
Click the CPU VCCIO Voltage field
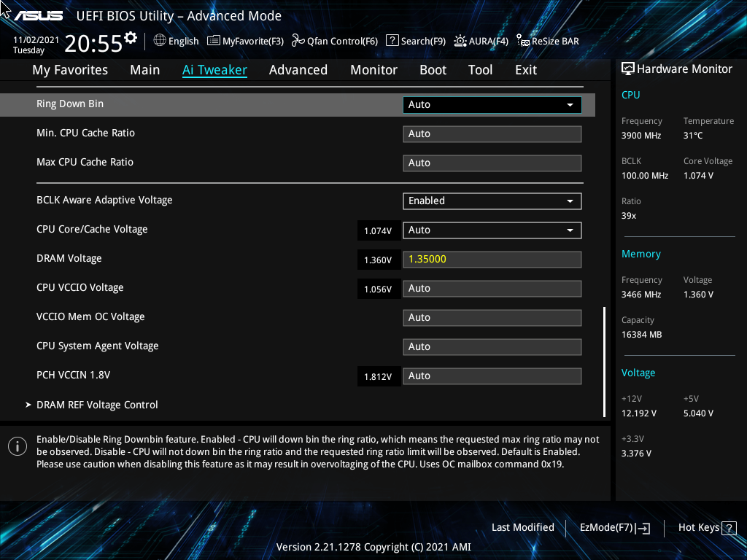click(492, 289)
